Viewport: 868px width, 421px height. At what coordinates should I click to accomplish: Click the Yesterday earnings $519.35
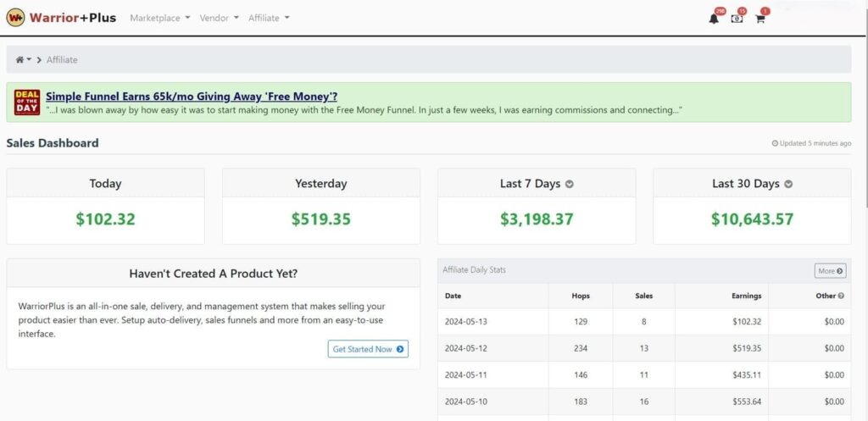click(x=321, y=219)
